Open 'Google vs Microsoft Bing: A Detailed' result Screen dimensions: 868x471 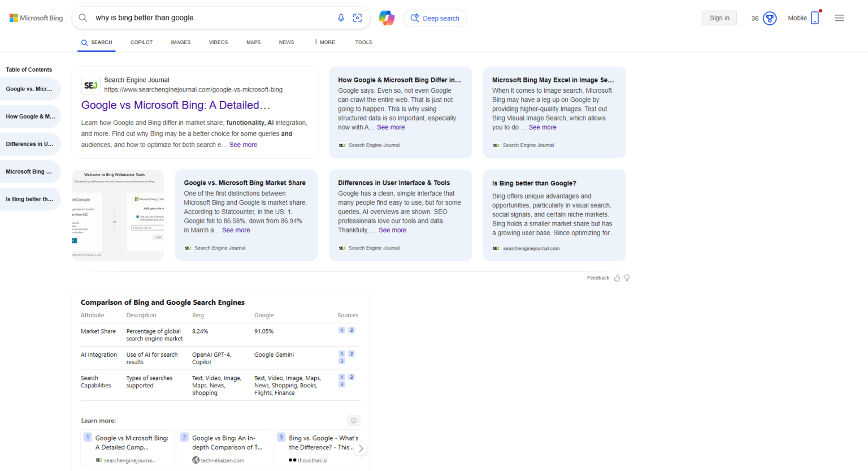(176, 105)
